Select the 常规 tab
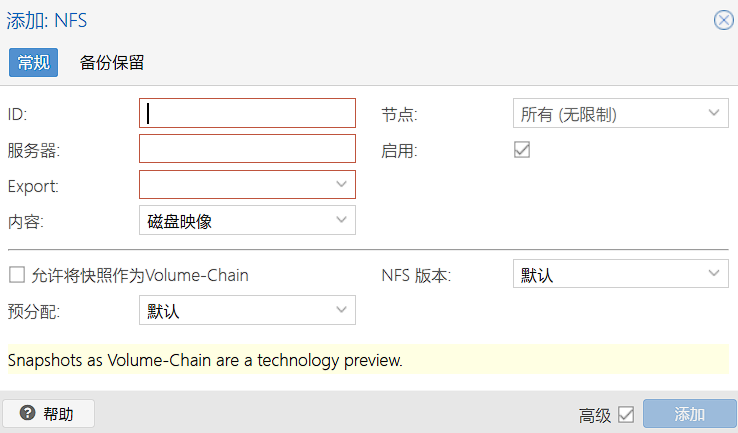The height and width of the screenshot is (433, 738). click(x=33, y=63)
